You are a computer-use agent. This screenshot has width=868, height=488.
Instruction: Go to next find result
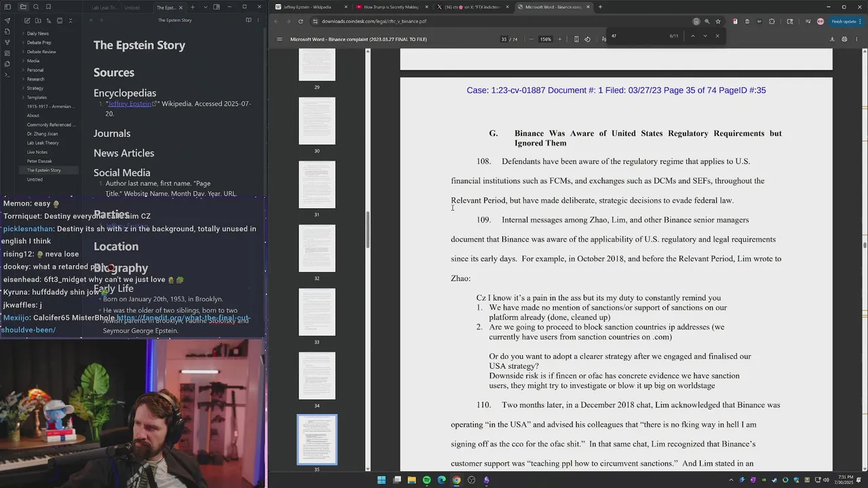(x=705, y=36)
